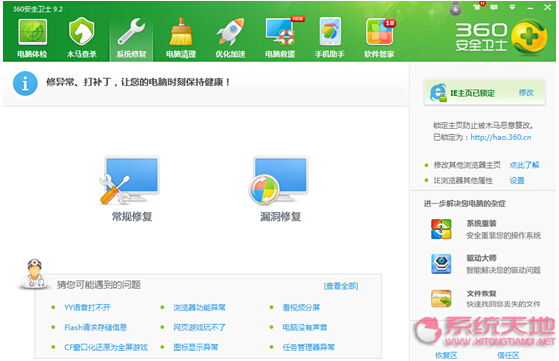
Task: Open 浏览器功能异常 problem link
Action: [199, 308]
